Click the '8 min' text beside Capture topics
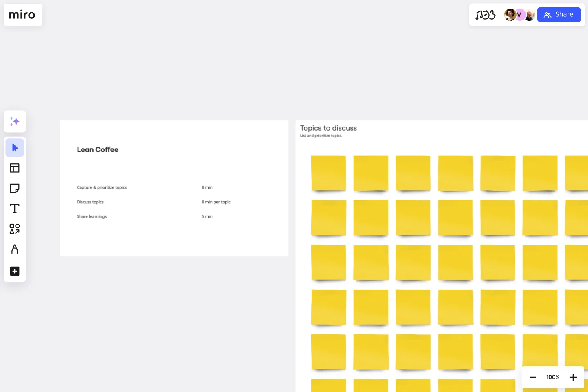 pos(207,187)
